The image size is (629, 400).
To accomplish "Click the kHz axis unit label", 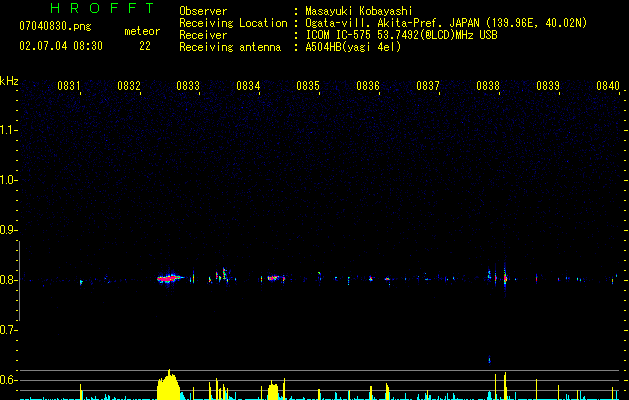I will 9,81.
